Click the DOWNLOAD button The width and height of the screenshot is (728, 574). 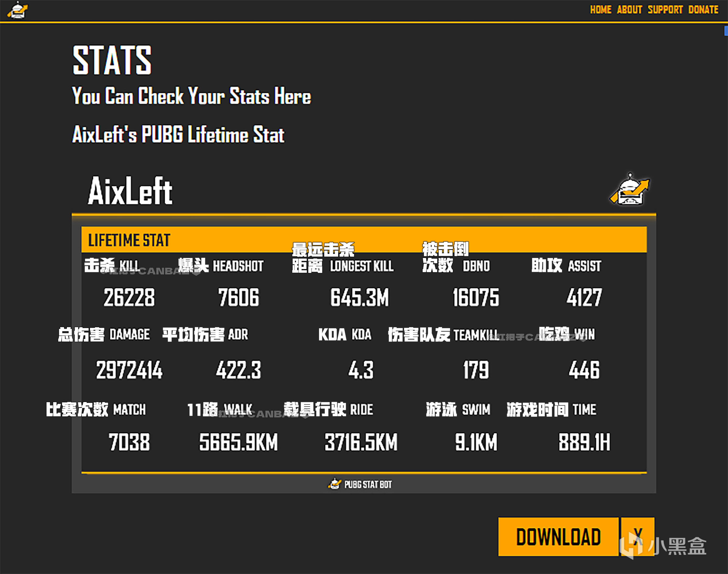pyautogui.click(x=558, y=536)
